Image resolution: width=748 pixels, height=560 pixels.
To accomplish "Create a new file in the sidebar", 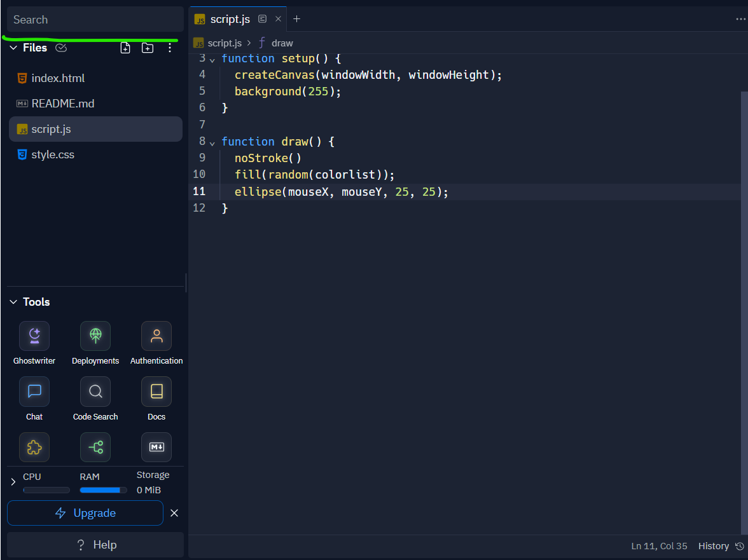I will click(125, 47).
